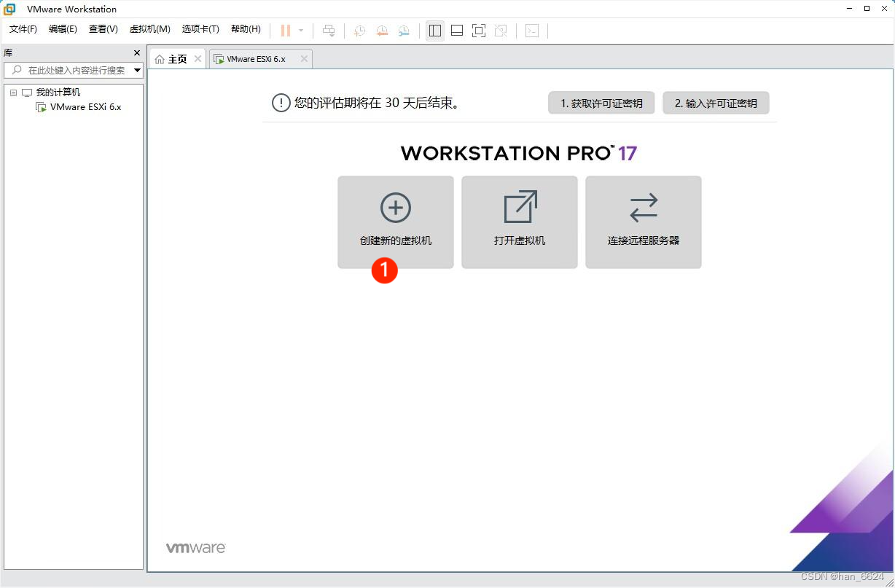
Task: Click the 连接远程服务器 tile
Action: click(644, 222)
